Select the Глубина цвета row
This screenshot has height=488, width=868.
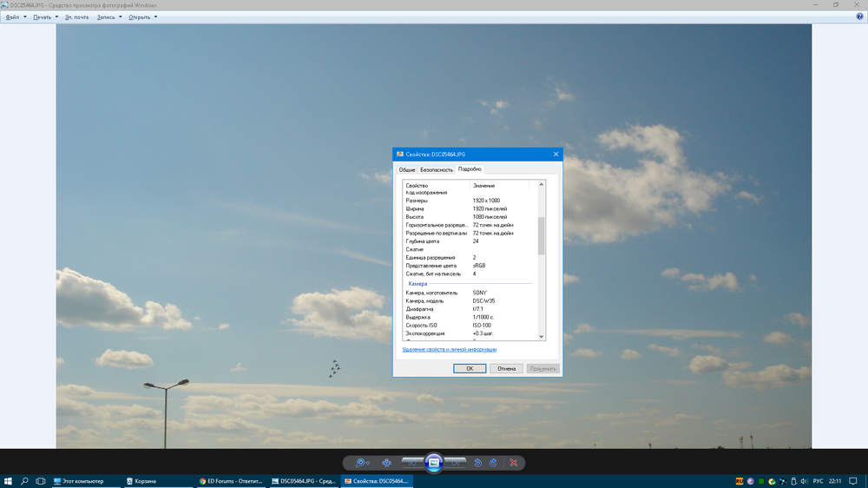point(470,241)
